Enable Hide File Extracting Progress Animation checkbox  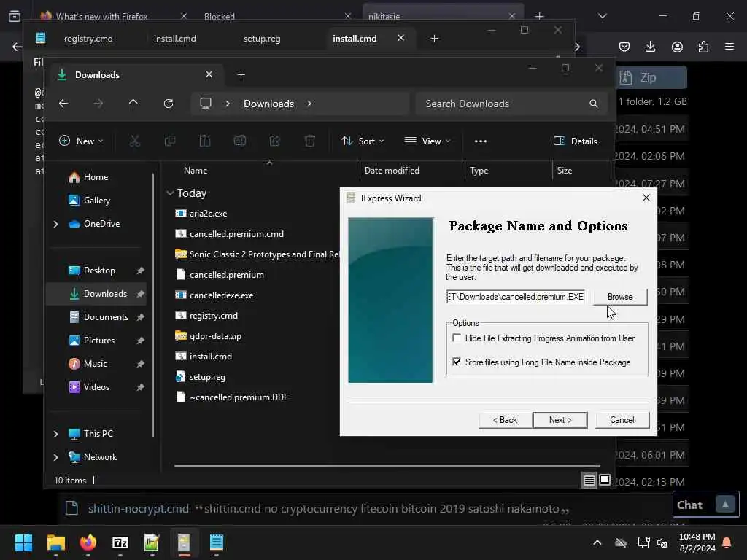click(x=457, y=338)
